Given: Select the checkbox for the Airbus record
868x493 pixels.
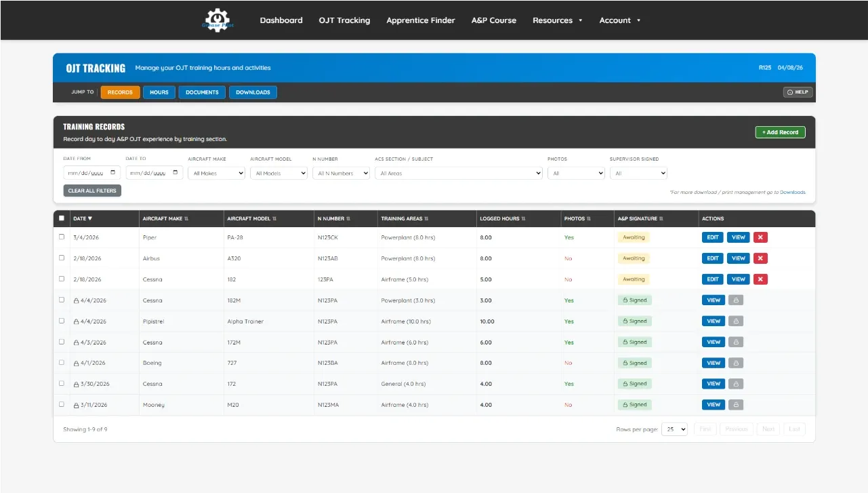Looking at the screenshot, I should click(61, 258).
